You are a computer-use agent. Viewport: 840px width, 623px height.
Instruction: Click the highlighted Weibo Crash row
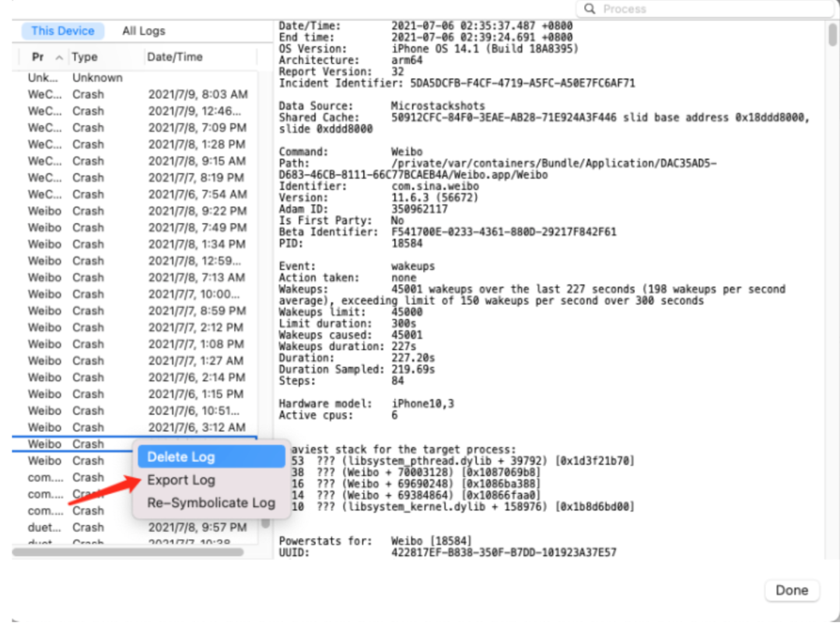point(72,444)
